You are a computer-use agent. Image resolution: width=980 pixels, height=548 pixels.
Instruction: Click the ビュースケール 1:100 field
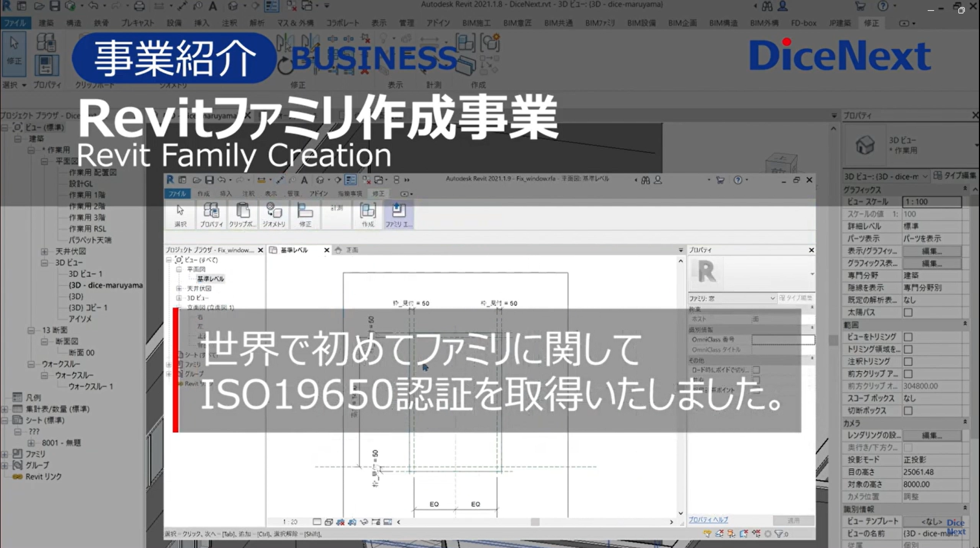tap(931, 202)
